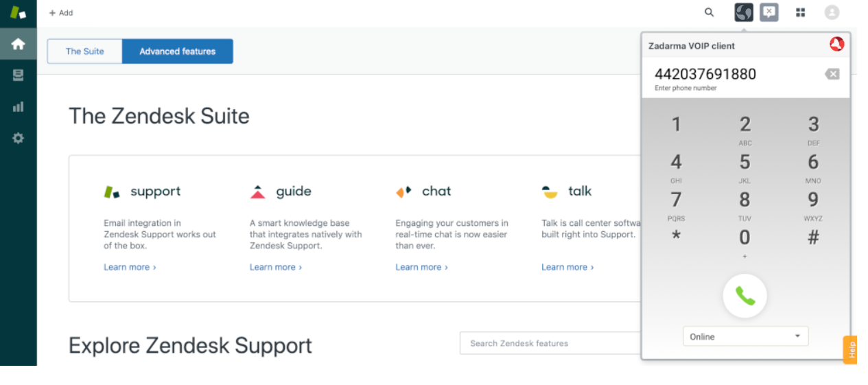The image size is (868, 385).
Task: Click the guide product icon
Action: [258, 192]
